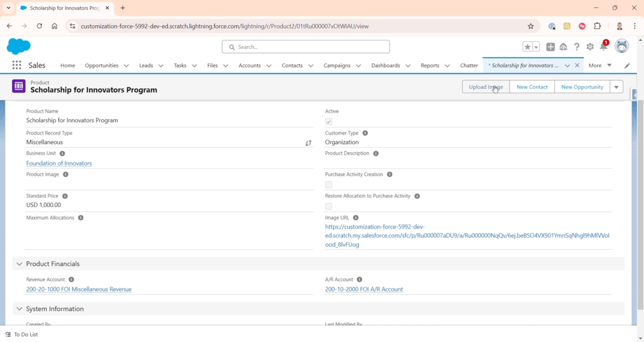
Task: Expand the Opportunities tab dropdown chevron
Action: (x=127, y=66)
